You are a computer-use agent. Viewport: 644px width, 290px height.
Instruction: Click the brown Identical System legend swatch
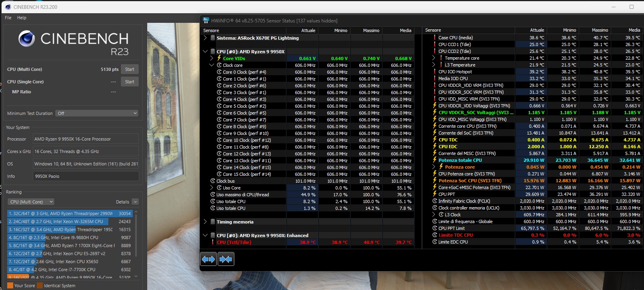point(40,286)
